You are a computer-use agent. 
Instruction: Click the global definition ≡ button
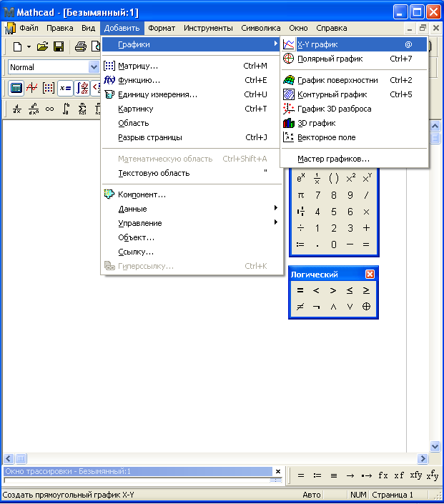coord(334,475)
